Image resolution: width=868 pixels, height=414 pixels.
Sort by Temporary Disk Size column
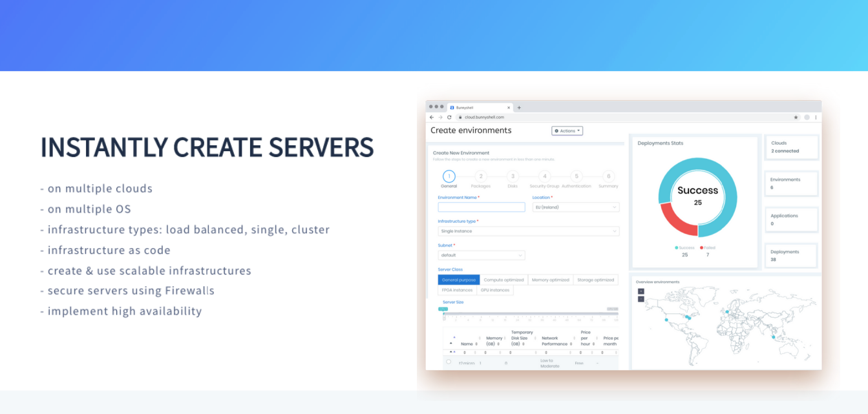[522, 338]
